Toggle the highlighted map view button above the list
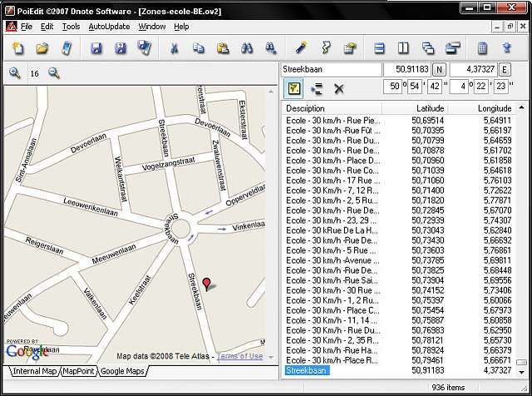Viewport: 532px width, 396px height. tap(294, 88)
